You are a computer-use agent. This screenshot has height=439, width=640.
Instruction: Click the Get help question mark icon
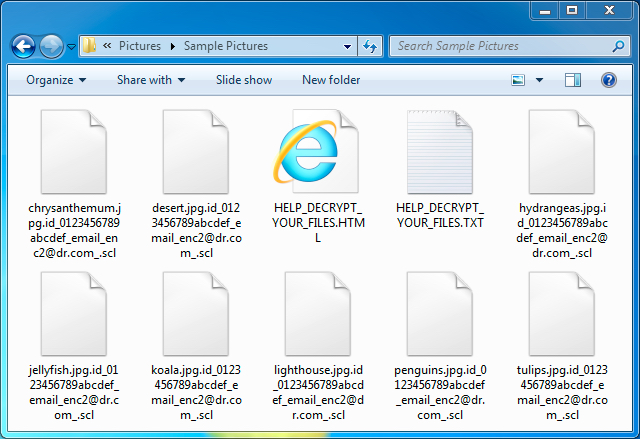click(608, 80)
